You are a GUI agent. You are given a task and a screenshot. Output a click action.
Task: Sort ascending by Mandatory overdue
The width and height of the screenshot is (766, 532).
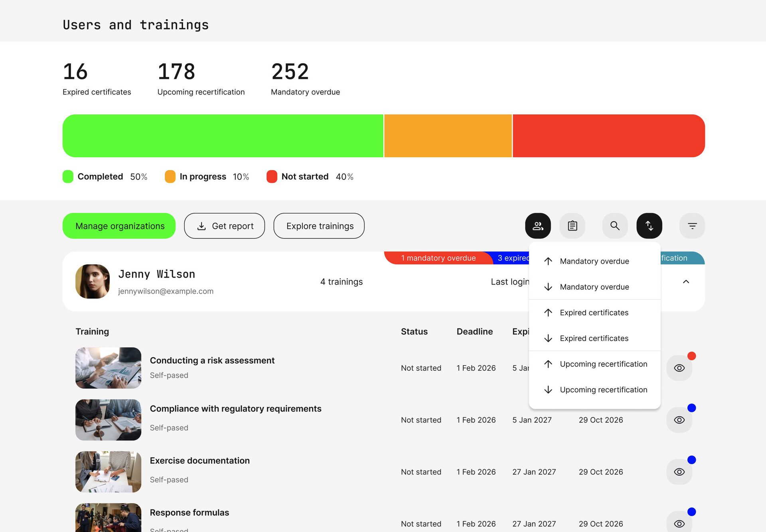point(594,261)
